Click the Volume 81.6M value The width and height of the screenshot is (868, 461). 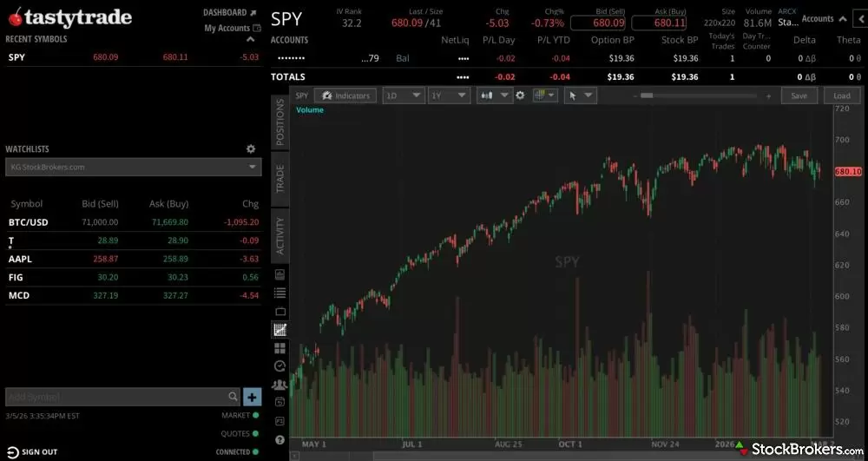(x=757, y=23)
